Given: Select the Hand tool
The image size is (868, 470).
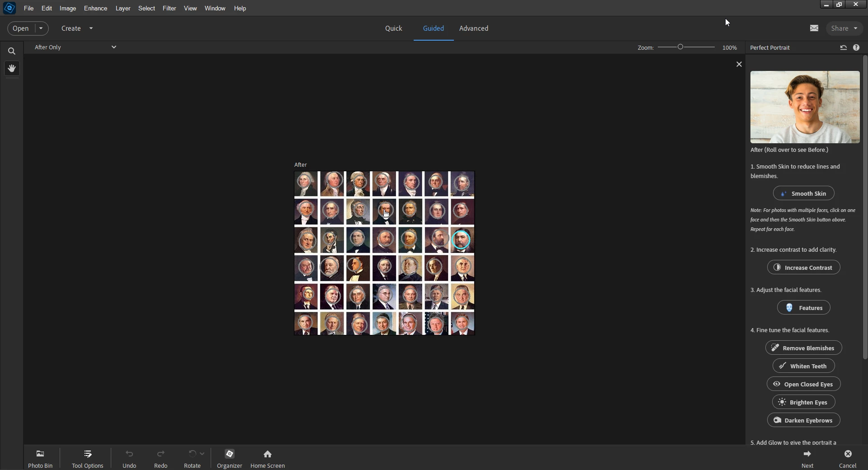Looking at the screenshot, I should [12, 68].
